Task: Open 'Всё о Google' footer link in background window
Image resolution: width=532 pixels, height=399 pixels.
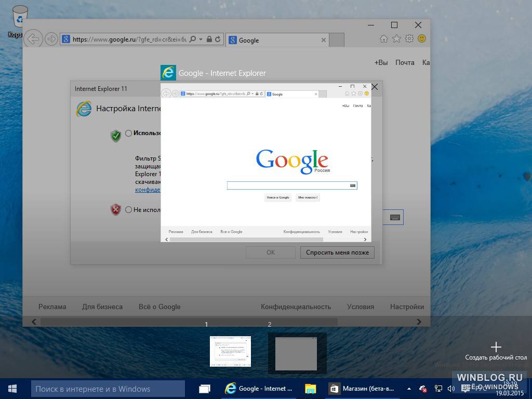Action: [x=159, y=307]
